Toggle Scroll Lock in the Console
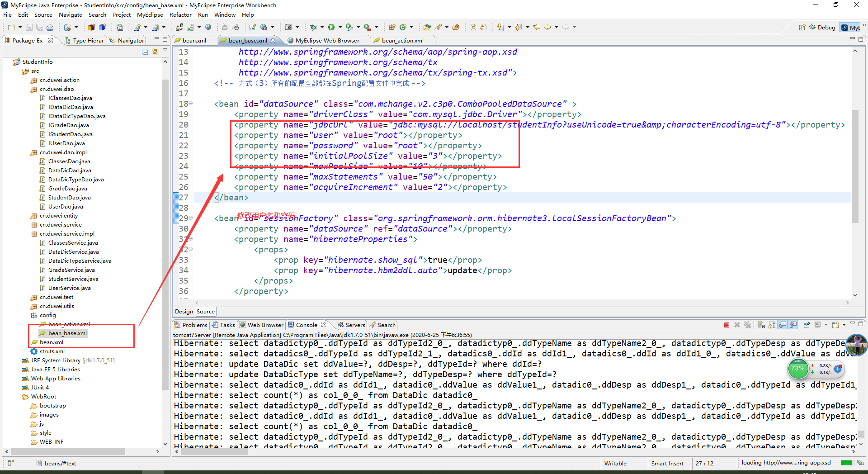Viewport: 868px width, 474px height. pyautogui.click(x=772, y=325)
